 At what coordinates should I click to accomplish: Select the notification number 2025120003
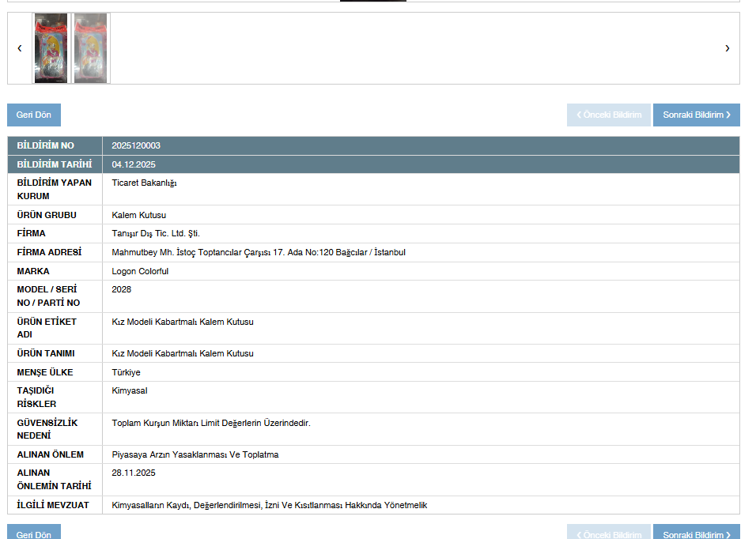tap(136, 145)
